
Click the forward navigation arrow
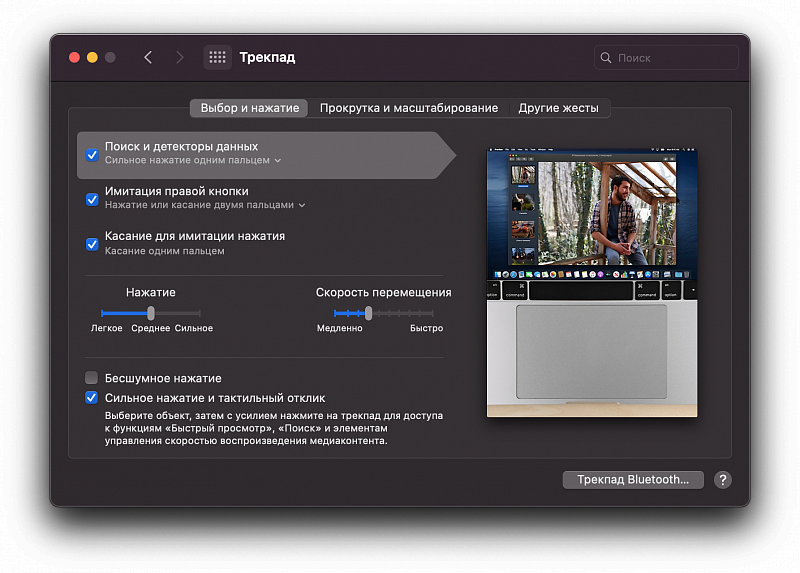tap(180, 58)
